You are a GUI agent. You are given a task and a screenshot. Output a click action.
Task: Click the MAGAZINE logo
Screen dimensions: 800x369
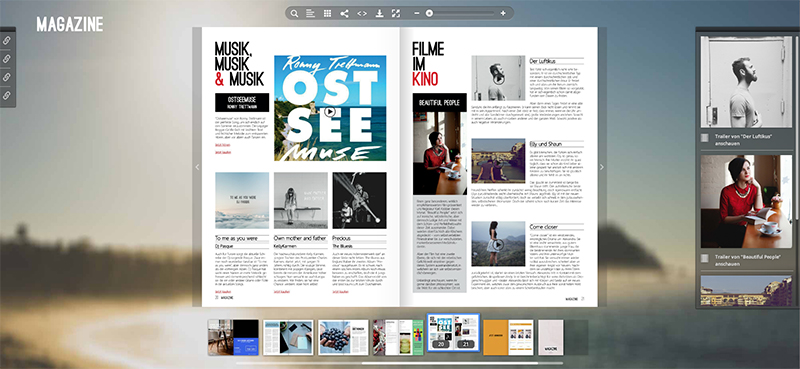point(70,24)
